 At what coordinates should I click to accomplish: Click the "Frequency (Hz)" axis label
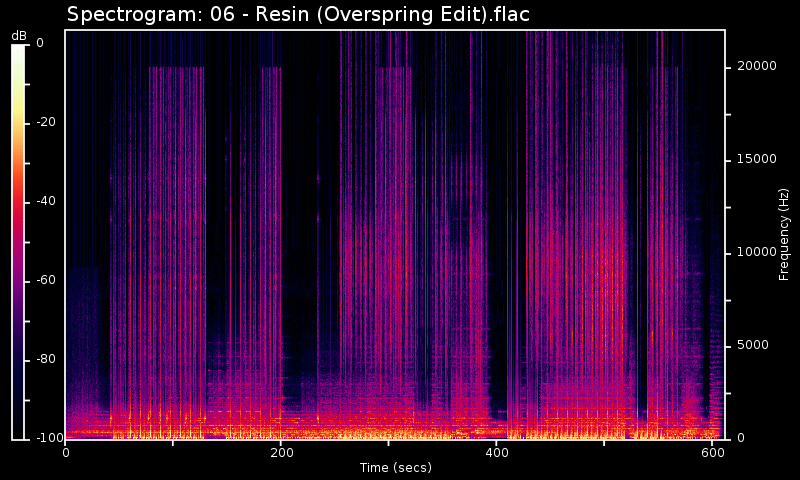coord(785,234)
